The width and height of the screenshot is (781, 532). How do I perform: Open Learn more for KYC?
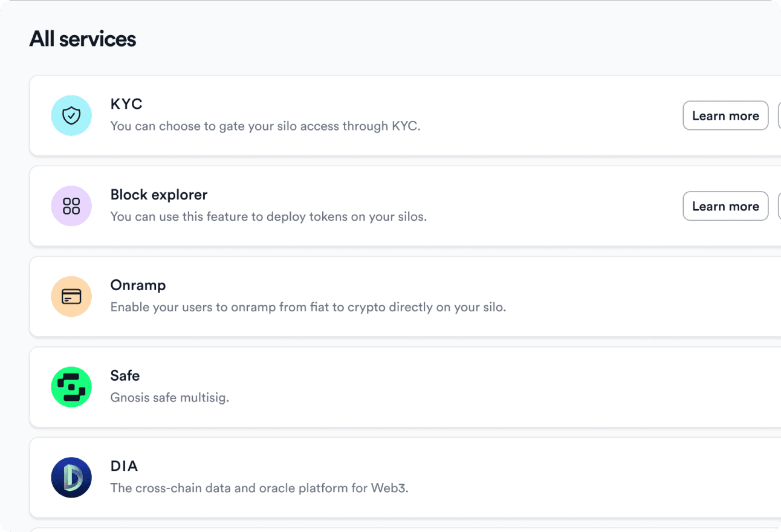pyautogui.click(x=725, y=115)
